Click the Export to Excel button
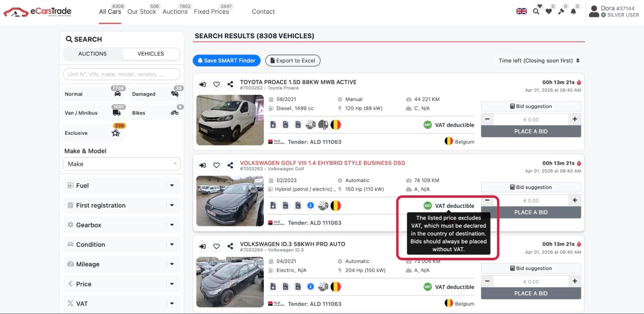 [x=293, y=60]
